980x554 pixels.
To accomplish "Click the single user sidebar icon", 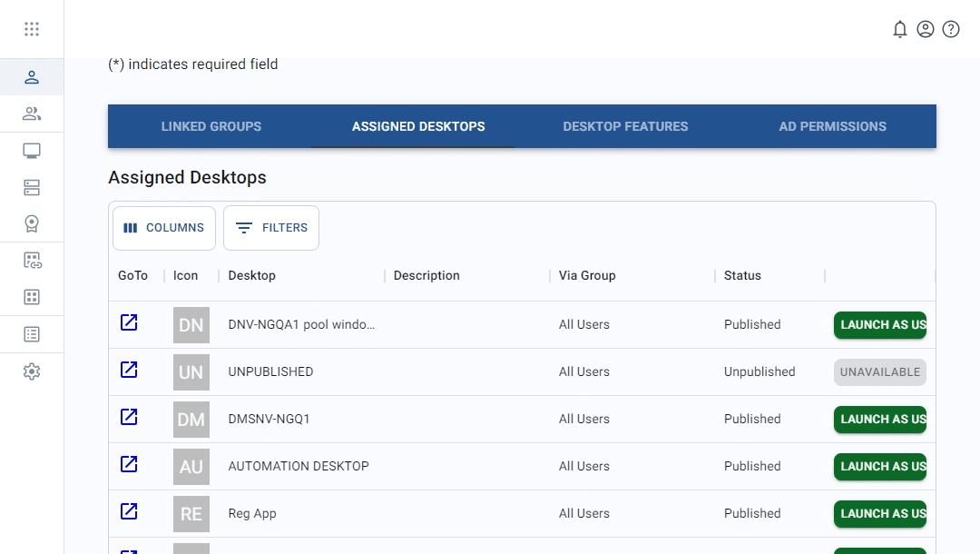I will (x=32, y=77).
